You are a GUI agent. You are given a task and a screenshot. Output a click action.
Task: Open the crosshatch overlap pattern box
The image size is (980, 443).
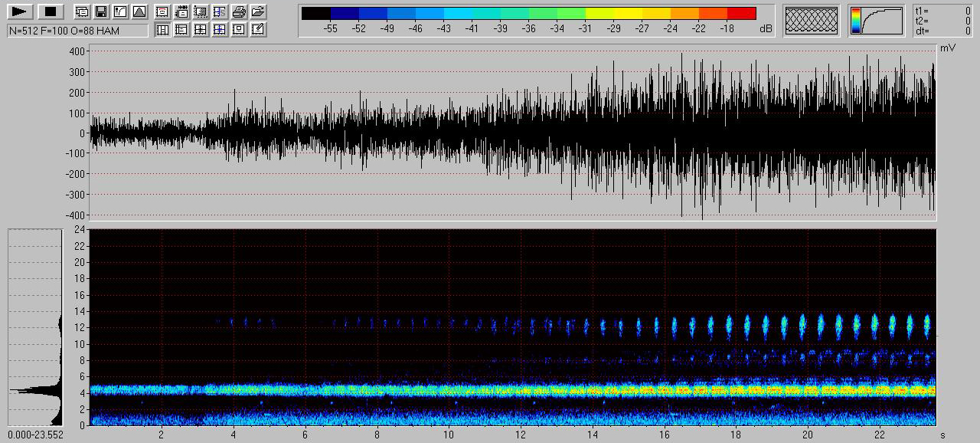point(812,21)
